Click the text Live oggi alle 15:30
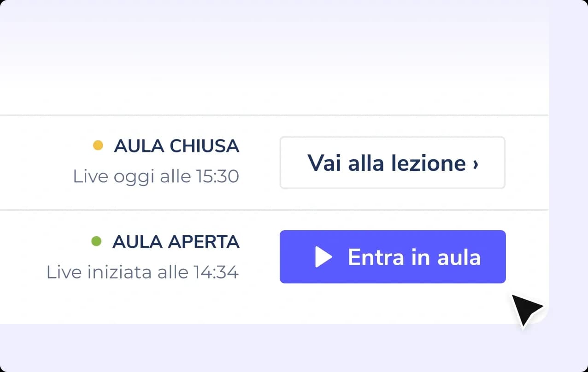 point(156,176)
